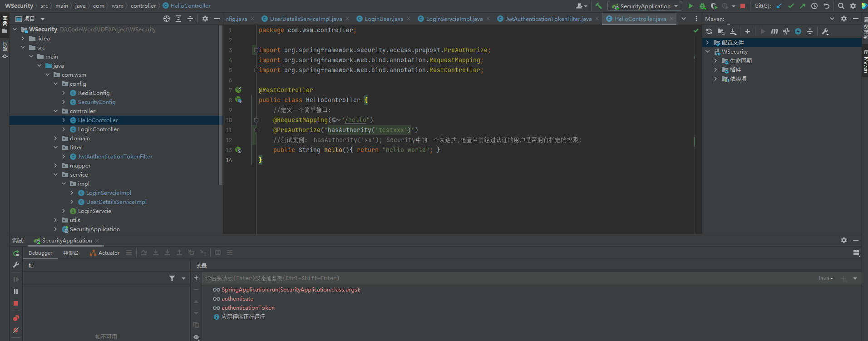Image resolution: width=868 pixels, height=341 pixels.
Task: Expand Maven 生命周期 node
Action: click(715, 61)
